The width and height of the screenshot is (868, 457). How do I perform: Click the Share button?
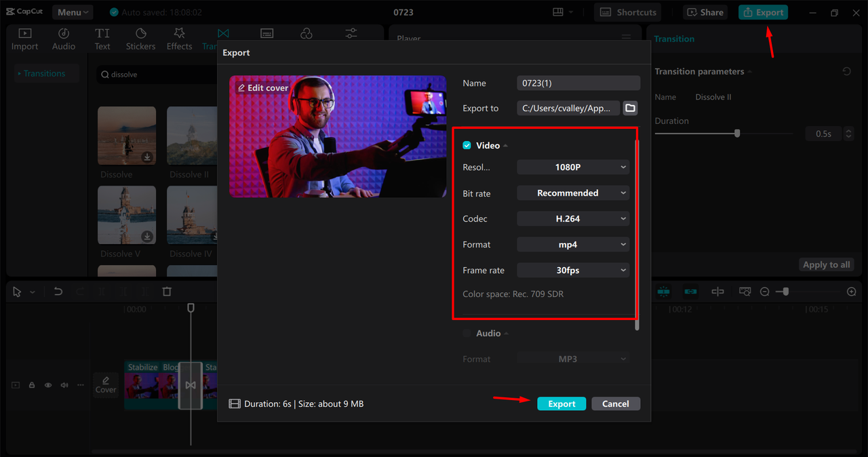point(705,12)
